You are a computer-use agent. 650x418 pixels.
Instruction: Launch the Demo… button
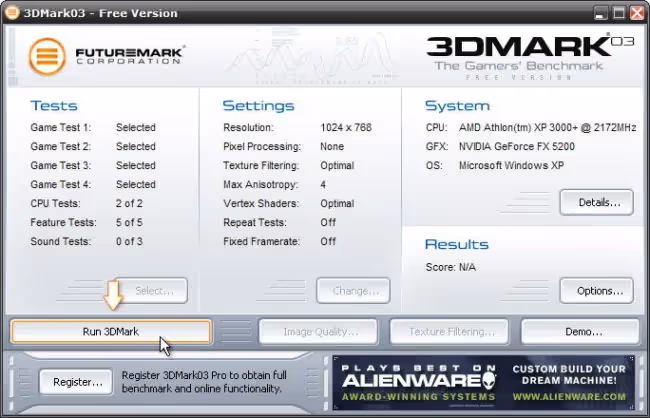coord(580,332)
